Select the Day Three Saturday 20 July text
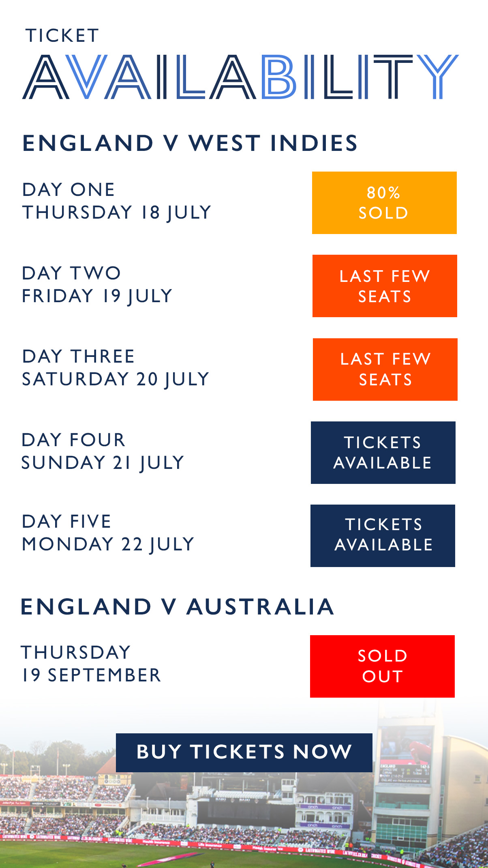Viewport: 488px width, 868px height. tap(116, 368)
